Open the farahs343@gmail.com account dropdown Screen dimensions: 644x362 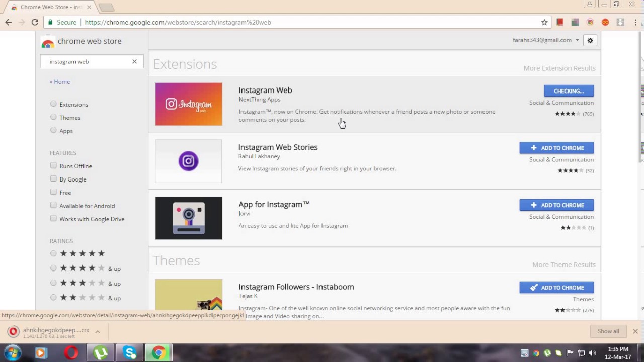[546, 40]
